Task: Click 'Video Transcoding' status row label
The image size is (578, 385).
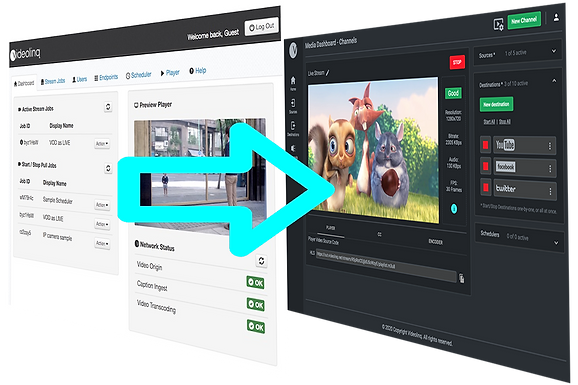Action: pyautogui.click(x=156, y=306)
